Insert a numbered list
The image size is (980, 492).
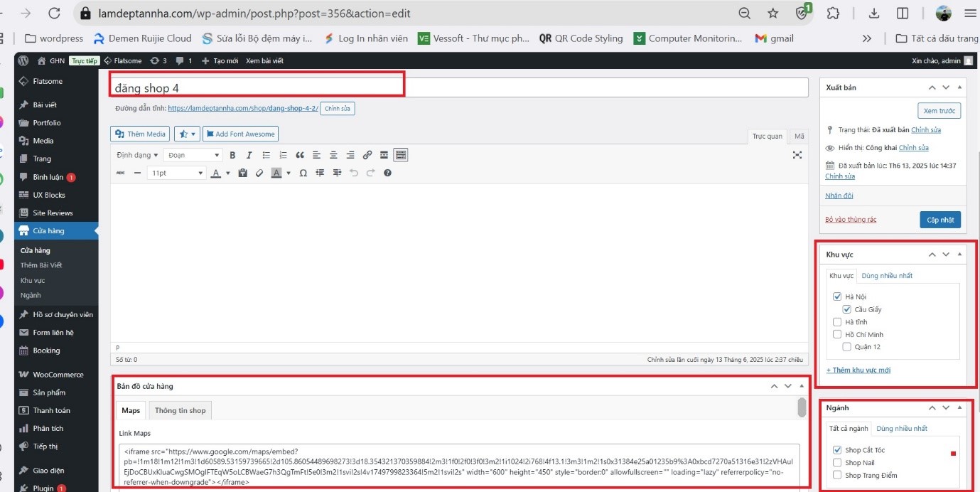pyautogui.click(x=284, y=155)
